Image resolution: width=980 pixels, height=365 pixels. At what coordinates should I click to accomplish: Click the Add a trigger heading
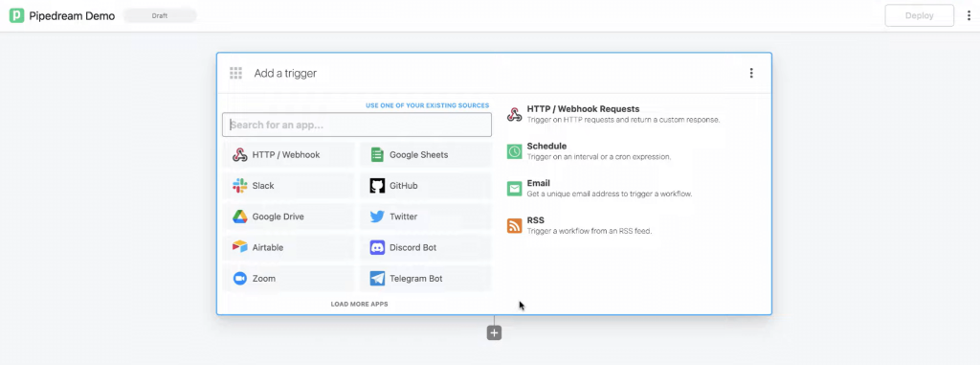tap(285, 73)
